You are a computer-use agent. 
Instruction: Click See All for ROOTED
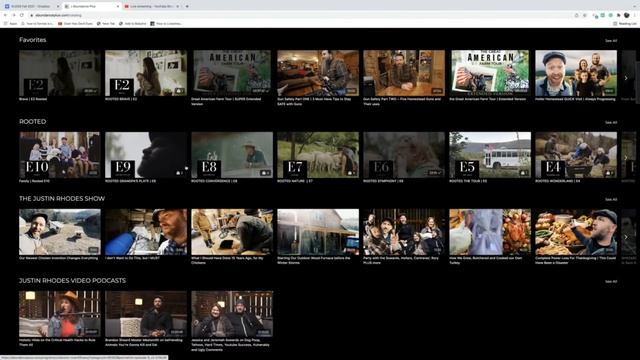point(611,122)
